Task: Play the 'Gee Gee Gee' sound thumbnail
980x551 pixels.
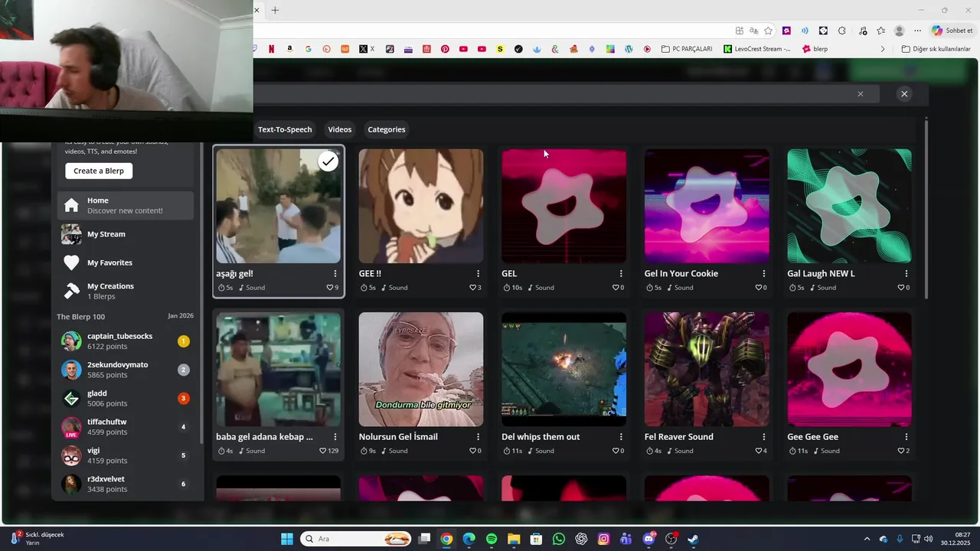Action: click(x=849, y=370)
